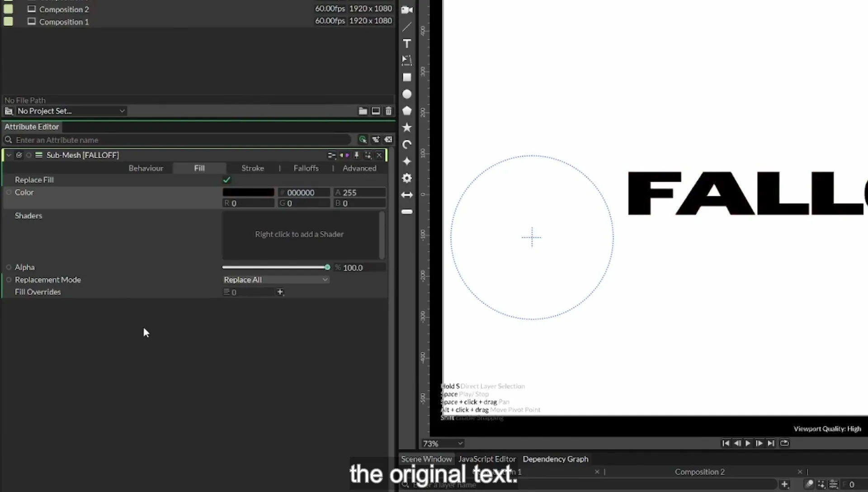Open the Replacement Mode dropdown
The image size is (868, 492).
click(275, 280)
